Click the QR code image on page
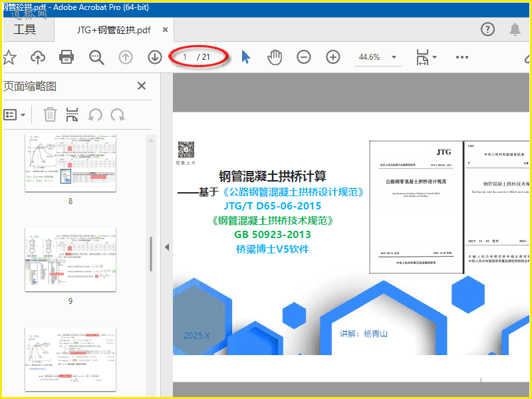Image resolution: width=532 pixels, height=399 pixels. [186, 150]
